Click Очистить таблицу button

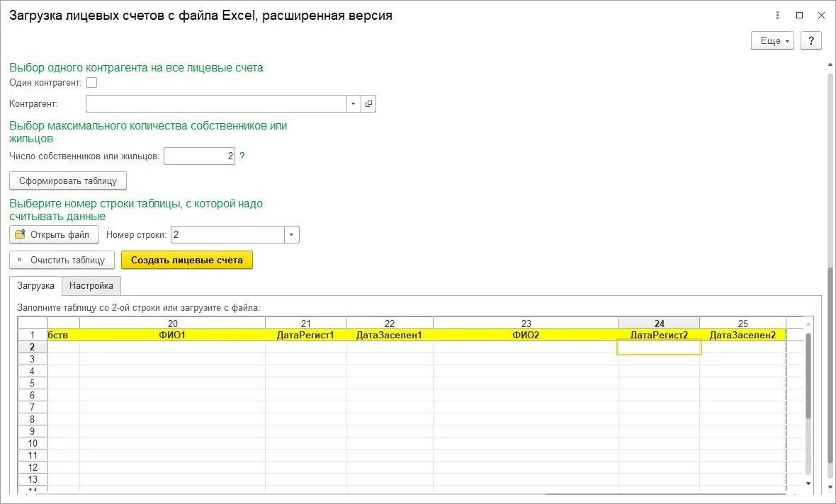click(x=62, y=260)
